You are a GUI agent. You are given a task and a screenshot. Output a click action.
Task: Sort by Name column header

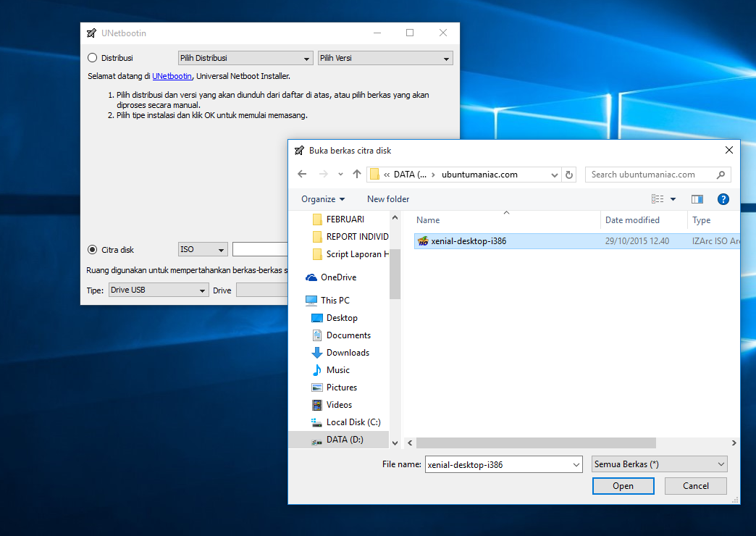coord(428,220)
